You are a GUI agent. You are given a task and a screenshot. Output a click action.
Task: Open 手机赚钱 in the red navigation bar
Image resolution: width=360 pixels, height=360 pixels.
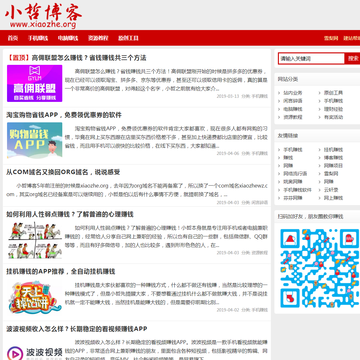tap(38, 38)
